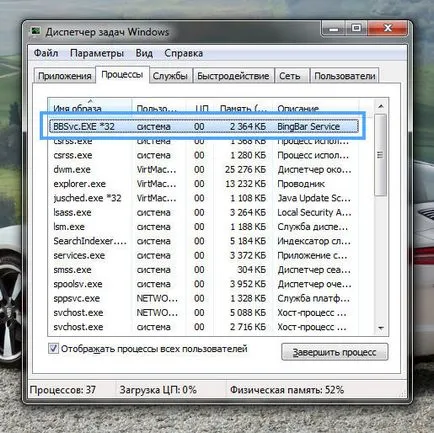The image size is (434, 433).
Task: Click the process list scrollbar thumb
Action: (x=381, y=155)
